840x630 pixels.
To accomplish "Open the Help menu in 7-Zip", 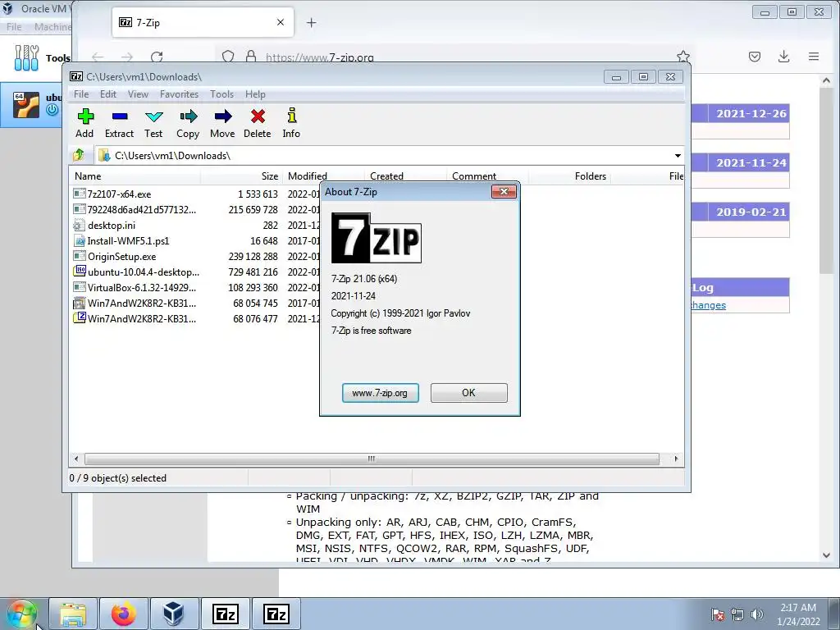I will click(256, 94).
